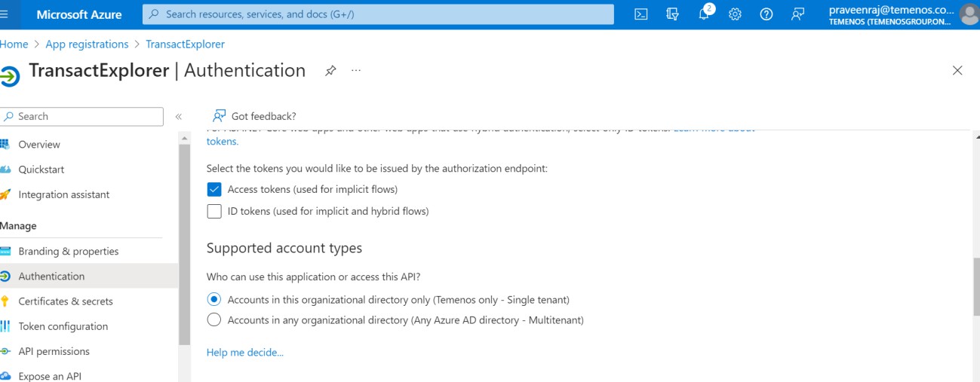Click the global search resources box
The height and width of the screenshot is (382, 980).
point(378,14)
